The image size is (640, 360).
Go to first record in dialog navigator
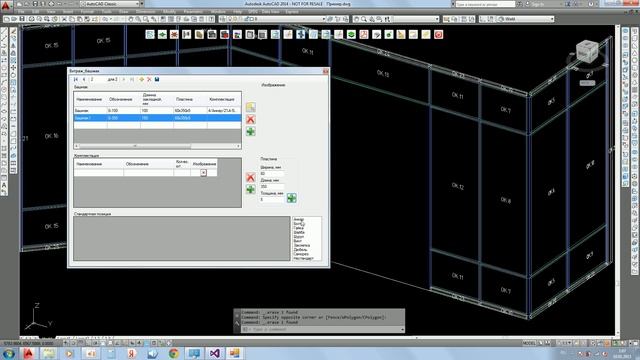pyautogui.click(x=76, y=79)
